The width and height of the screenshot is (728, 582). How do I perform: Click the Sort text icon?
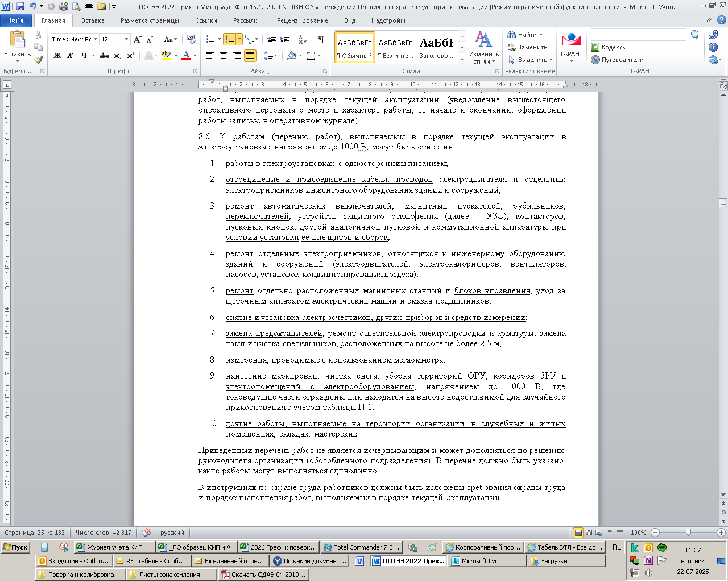point(302,39)
